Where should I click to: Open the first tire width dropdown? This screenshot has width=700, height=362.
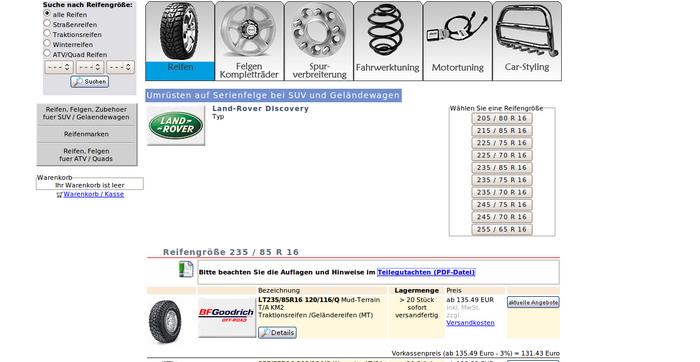click(59, 67)
